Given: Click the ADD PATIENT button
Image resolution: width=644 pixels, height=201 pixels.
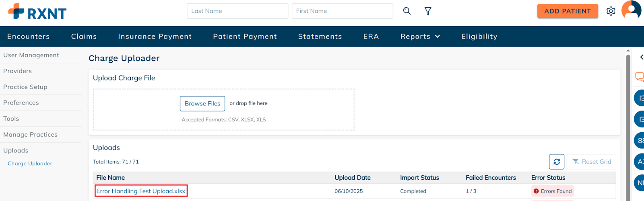Looking at the screenshot, I should 568,11.
